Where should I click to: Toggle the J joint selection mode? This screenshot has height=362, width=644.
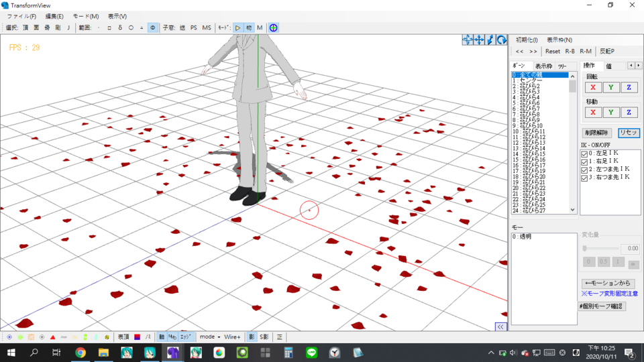pos(68,28)
